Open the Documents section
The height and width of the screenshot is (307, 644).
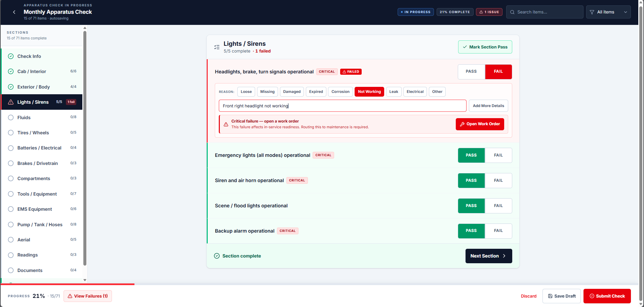pyautogui.click(x=42, y=270)
